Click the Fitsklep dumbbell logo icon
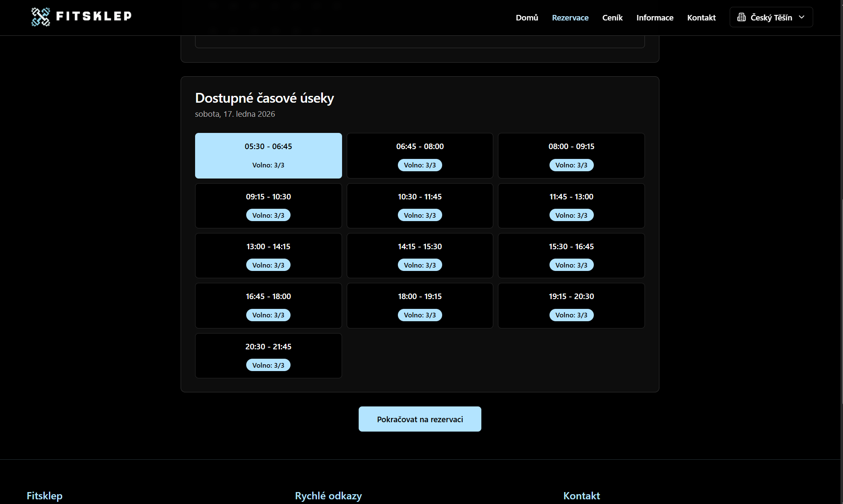The width and height of the screenshot is (843, 504). tap(40, 17)
